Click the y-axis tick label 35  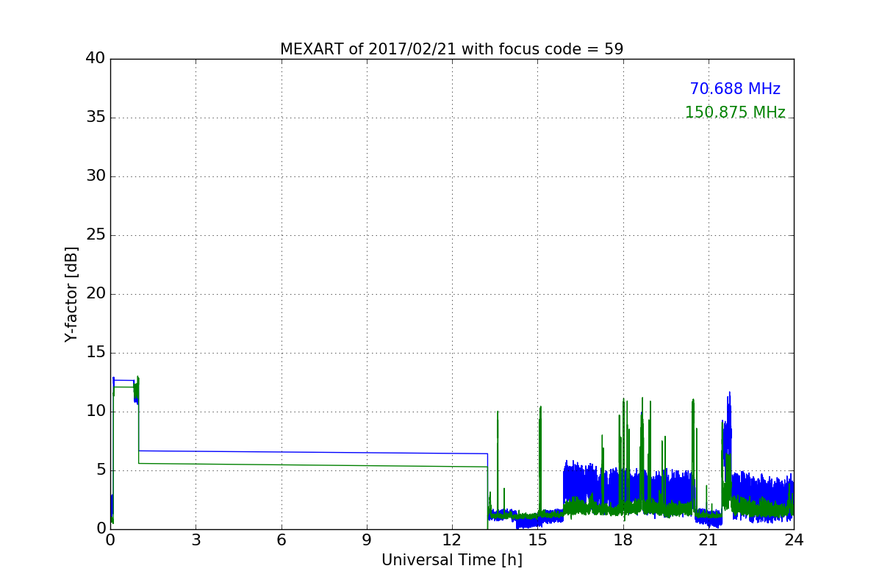pos(96,118)
